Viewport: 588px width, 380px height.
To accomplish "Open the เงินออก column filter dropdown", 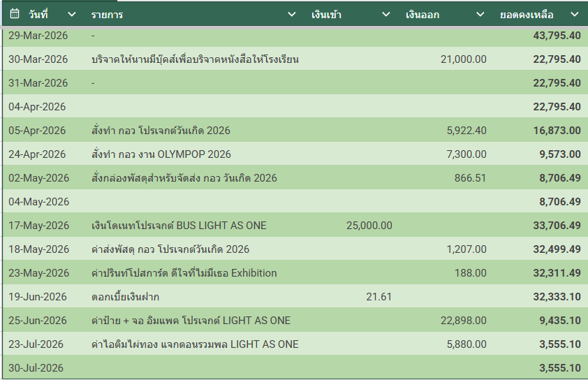I will point(480,15).
